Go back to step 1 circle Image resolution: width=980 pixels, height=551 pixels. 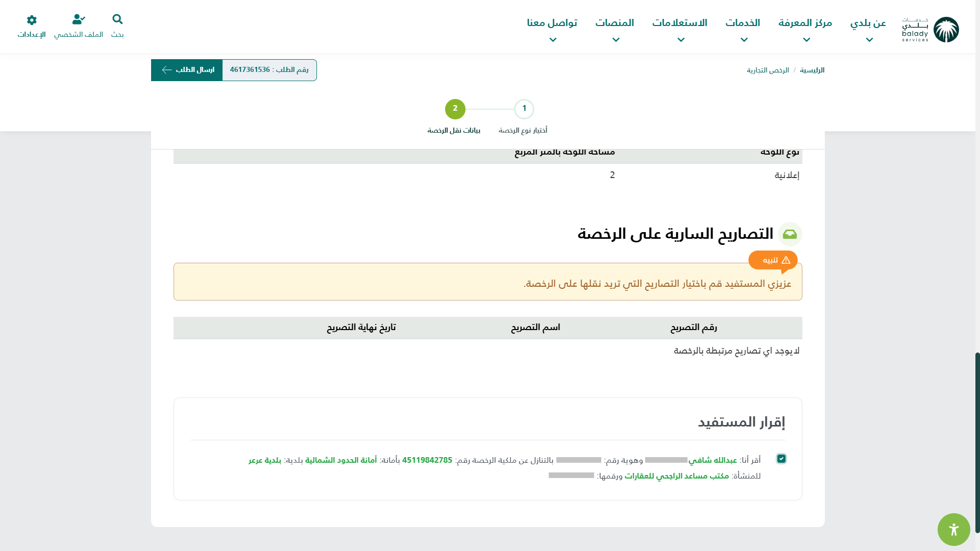[x=524, y=109]
